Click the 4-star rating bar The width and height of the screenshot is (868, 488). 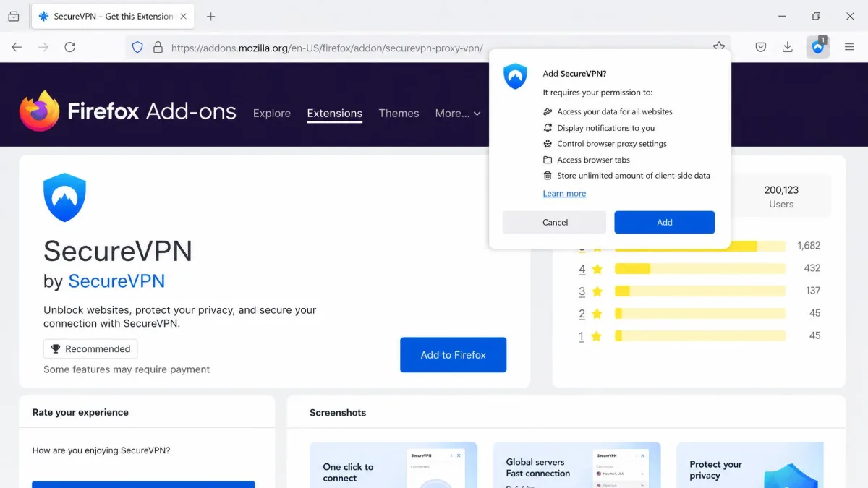pos(700,268)
